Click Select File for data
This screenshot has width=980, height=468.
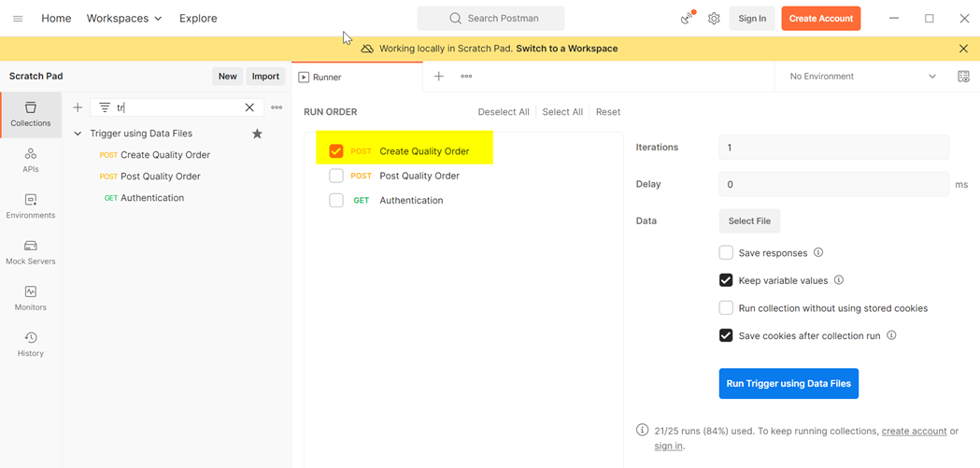(x=749, y=220)
